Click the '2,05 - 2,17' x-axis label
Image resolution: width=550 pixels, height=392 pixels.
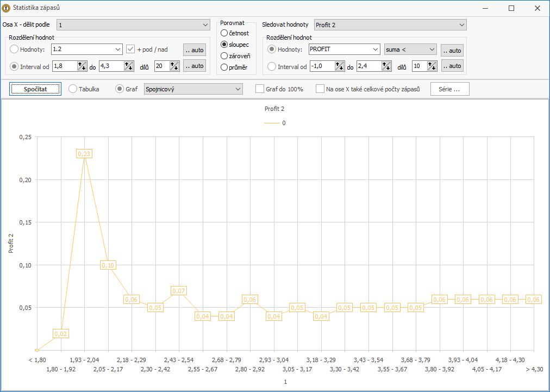108,369
